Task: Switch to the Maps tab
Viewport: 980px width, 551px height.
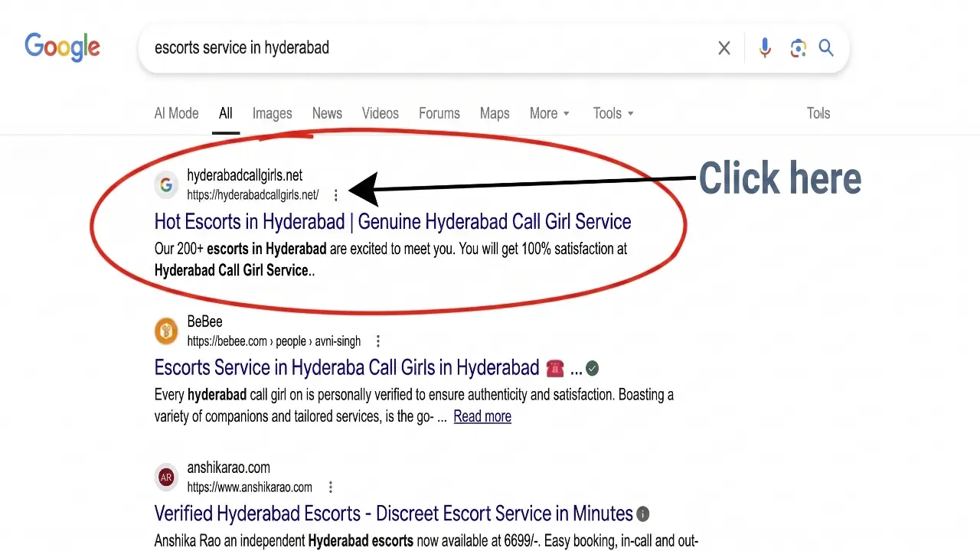Action: pyautogui.click(x=495, y=113)
